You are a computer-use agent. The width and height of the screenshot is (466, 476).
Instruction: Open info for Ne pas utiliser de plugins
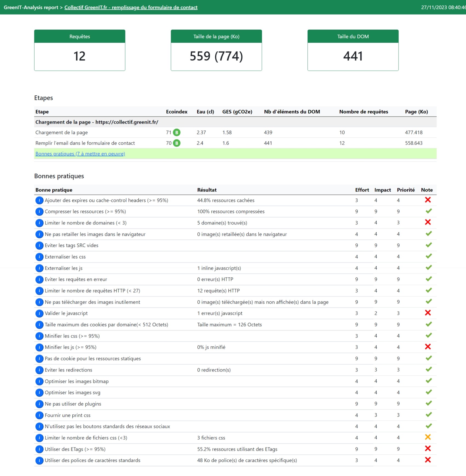click(39, 404)
